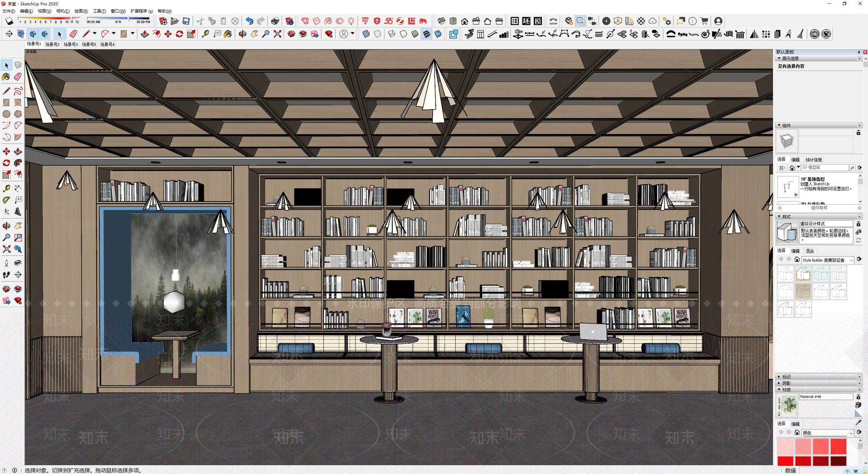Toggle the Hidden Line style button

[403, 34]
